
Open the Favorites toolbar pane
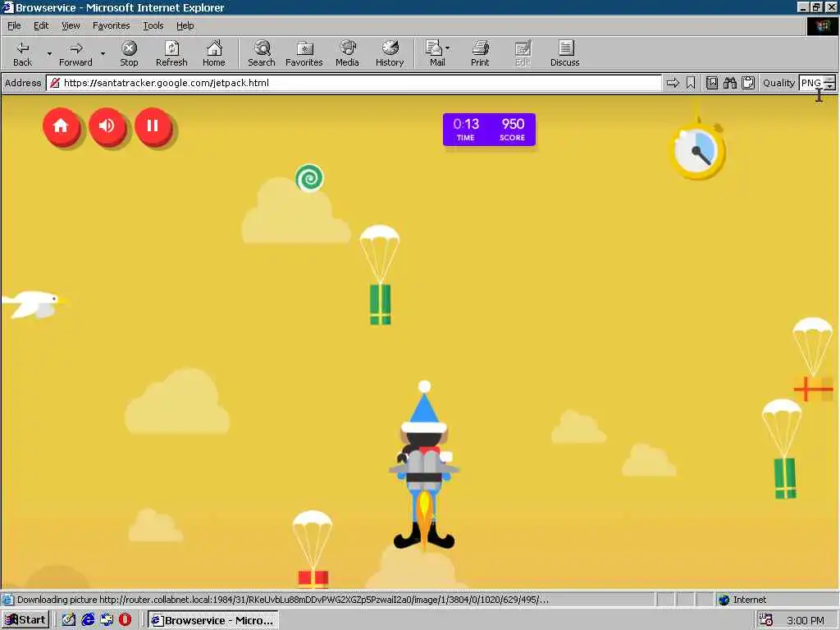tap(304, 53)
